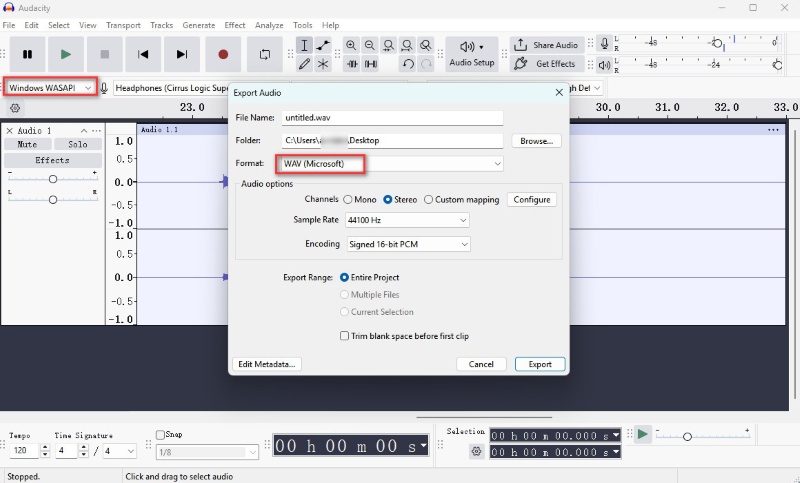Open the Analyze menu
This screenshot has height=483, width=800.
269,25
